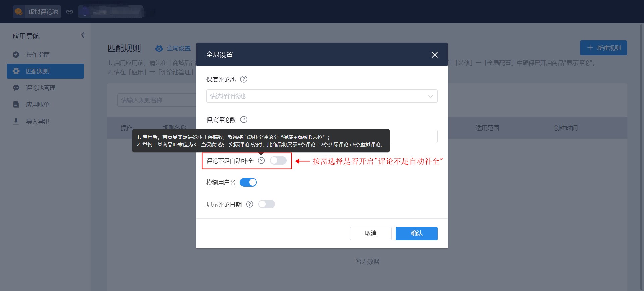Click help icon next to 保底评论池
The height and width of the screenshot is (291, 644).
(x=244, y=79)
